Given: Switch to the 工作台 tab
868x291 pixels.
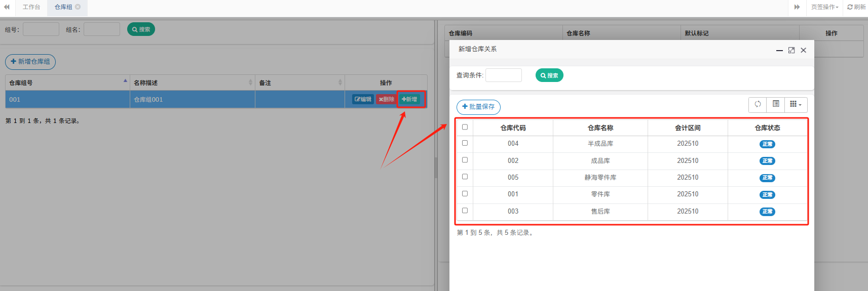Looking at the screenshot, I should [31, 7].
